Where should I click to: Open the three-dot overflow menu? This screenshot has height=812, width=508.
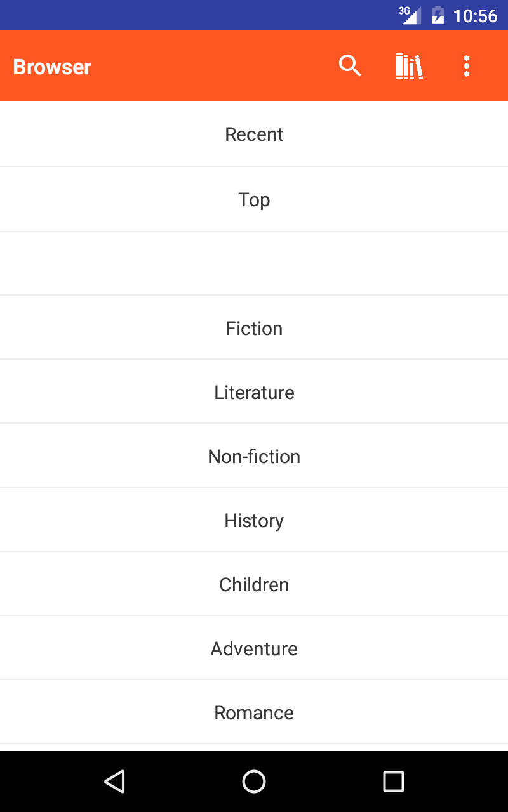pos(467,66)
